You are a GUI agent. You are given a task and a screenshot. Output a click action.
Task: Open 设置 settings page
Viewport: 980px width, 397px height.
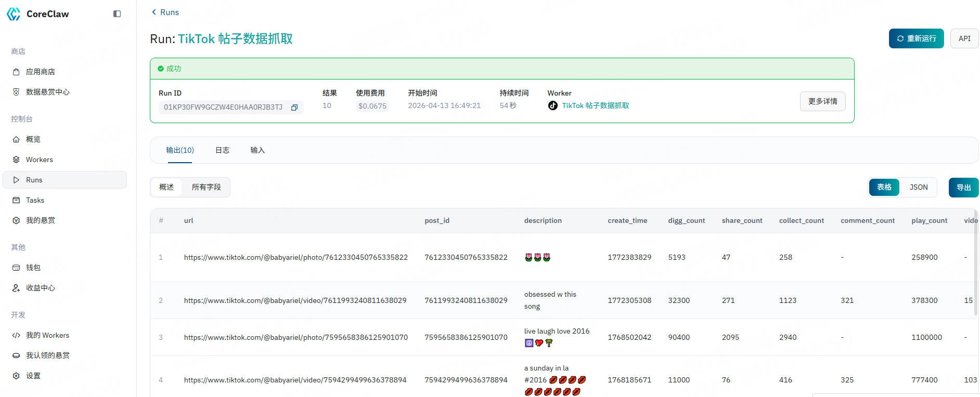click(33, 376)
